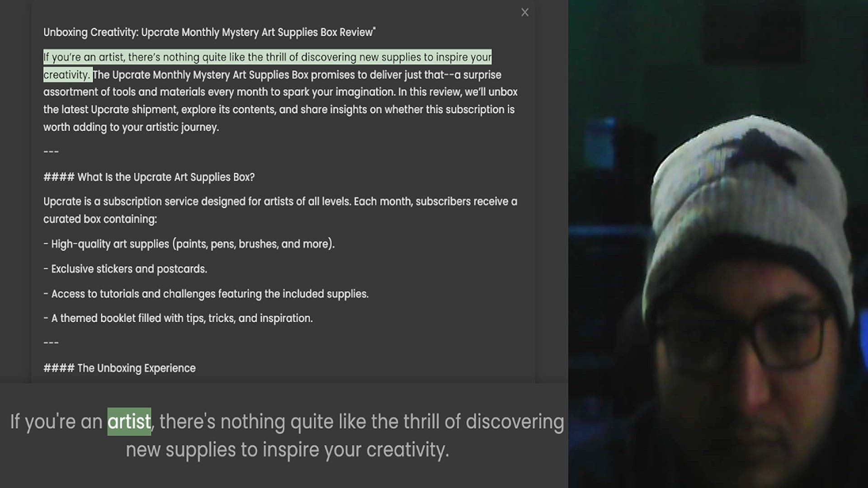Click bullet 'Exclusive stickers and postcards'
868x488 pixels.
coord(126,269)
